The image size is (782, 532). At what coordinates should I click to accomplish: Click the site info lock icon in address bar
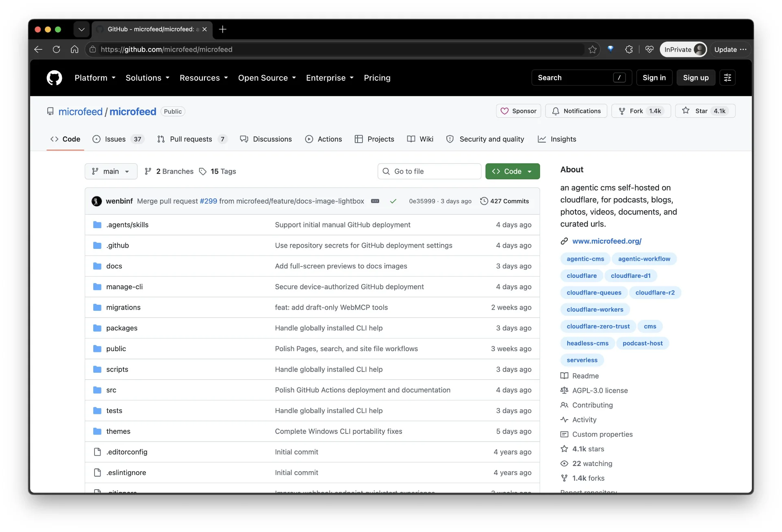pyautogui.click(x=93, y=49)
